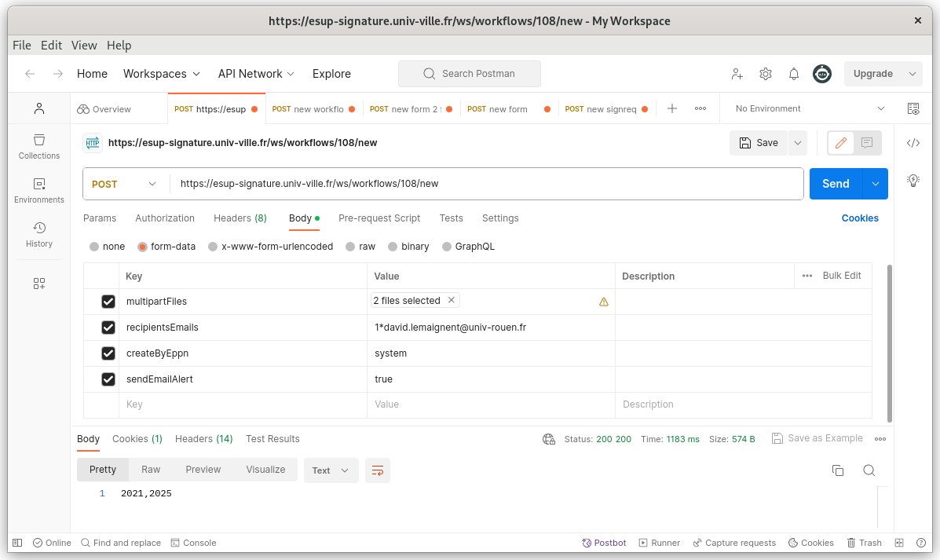Search within the response body
Viewport: 940px width, 560px height.
point(869,470)
